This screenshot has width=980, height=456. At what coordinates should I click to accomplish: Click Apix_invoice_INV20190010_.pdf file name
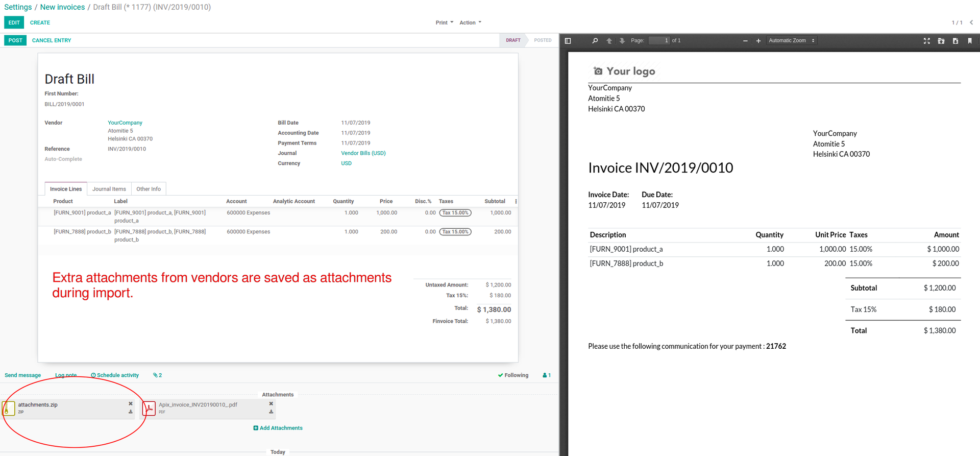click(198, 404)
